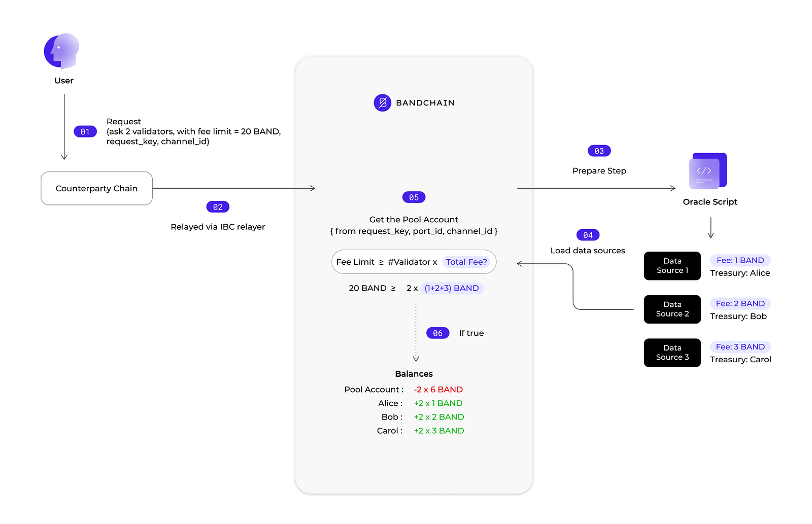Click the "Get the Pool Account" text
The image size is (812, 524).
[x=414, y=220]
